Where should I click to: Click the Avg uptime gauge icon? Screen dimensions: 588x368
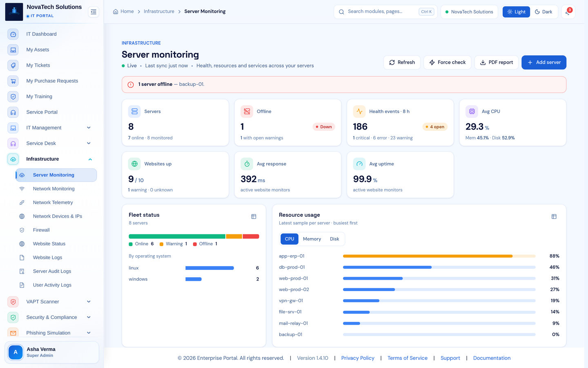(359, 164)
